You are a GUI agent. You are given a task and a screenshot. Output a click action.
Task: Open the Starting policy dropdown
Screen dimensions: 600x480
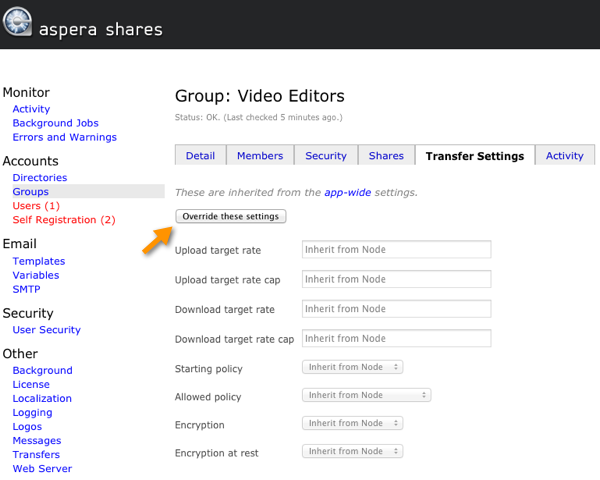tap(352, 367)
